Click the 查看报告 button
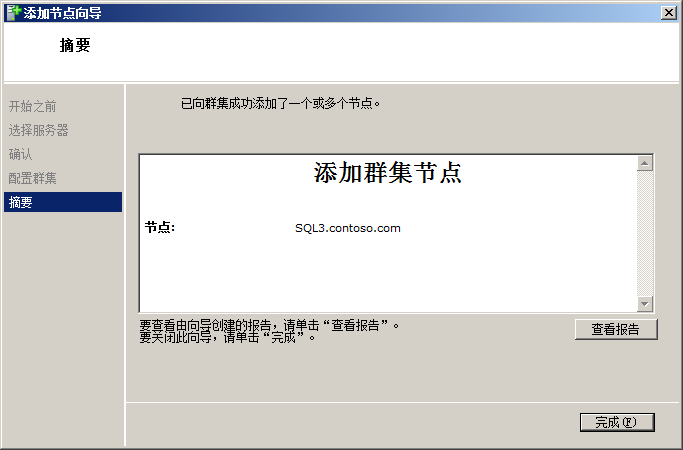 coord(616,329)
